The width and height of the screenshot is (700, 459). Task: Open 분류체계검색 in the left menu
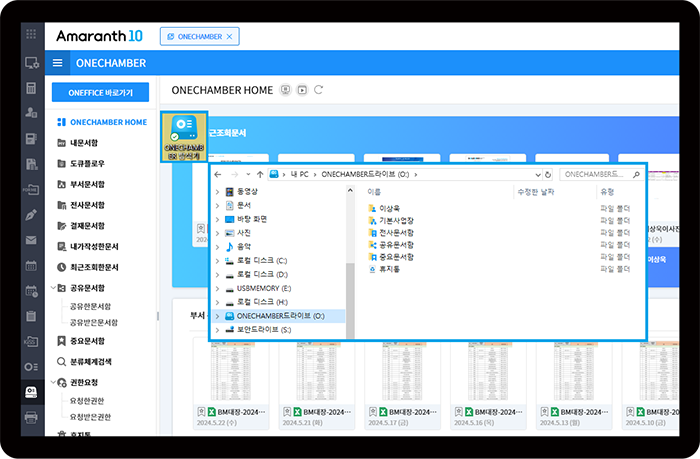(x=84, y=362)
